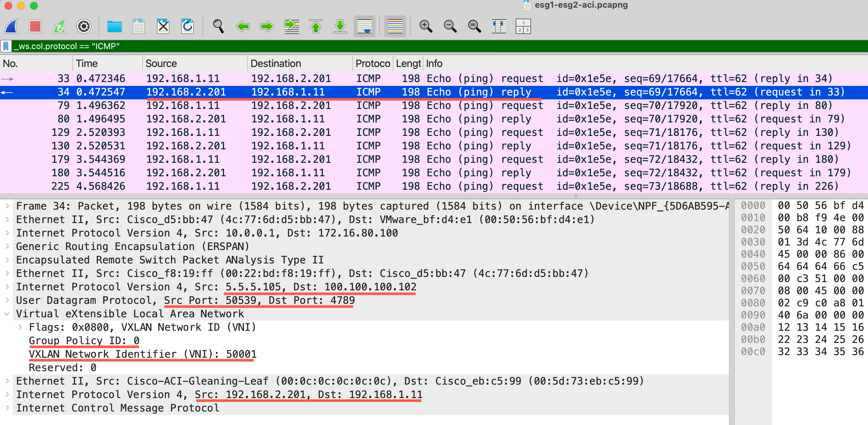Screen dimensions: 868x425
Task: Collapse Virtual eXtensible Local Area Network
Action: pyautogui.click(x=7, y=314)
